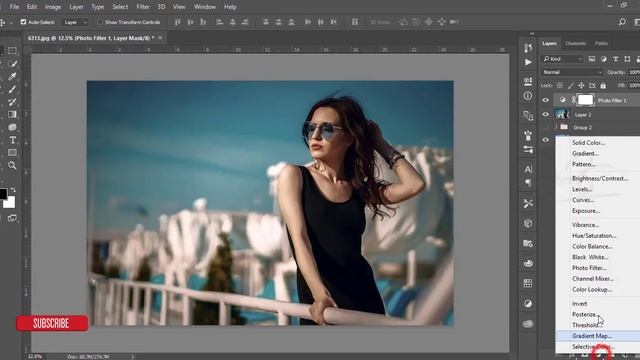
Task: Open the Character panel 'A|' icon
Action: (x=528, y=169)
